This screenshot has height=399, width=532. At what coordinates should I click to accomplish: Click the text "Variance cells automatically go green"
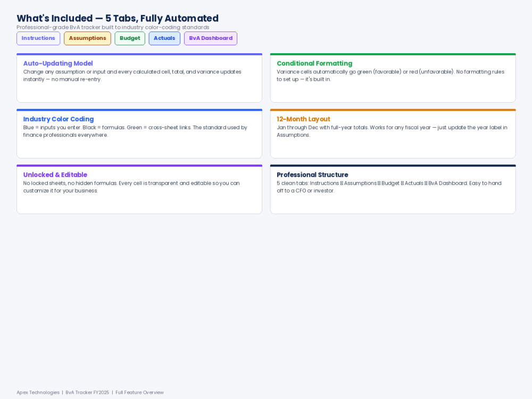pyautogui.click(x=324, y=72)
